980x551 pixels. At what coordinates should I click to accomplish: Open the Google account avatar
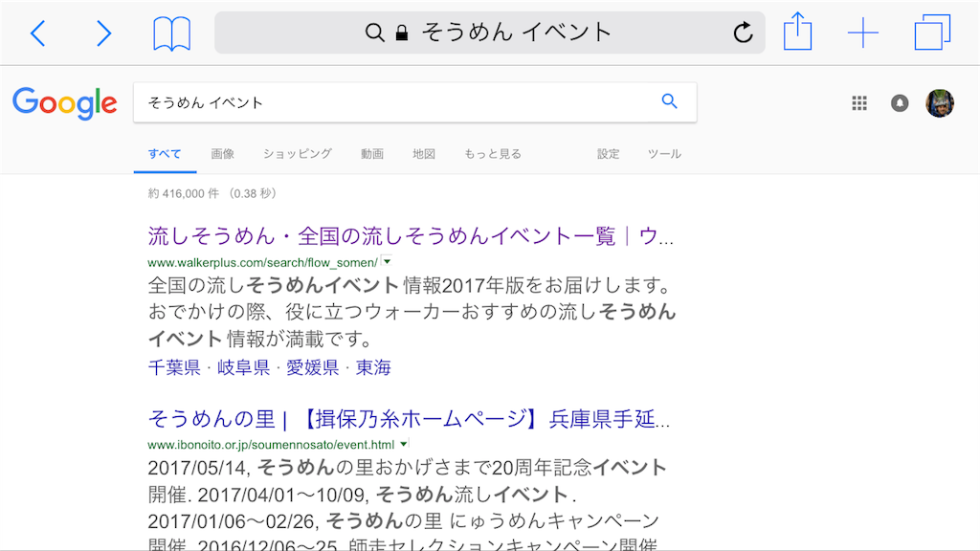tap(940, 103)
